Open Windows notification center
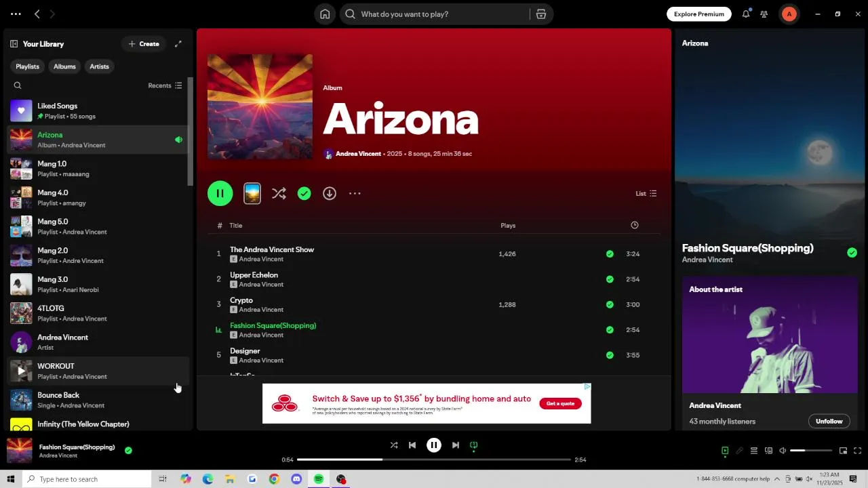868x488 pixels. point(853,479)
